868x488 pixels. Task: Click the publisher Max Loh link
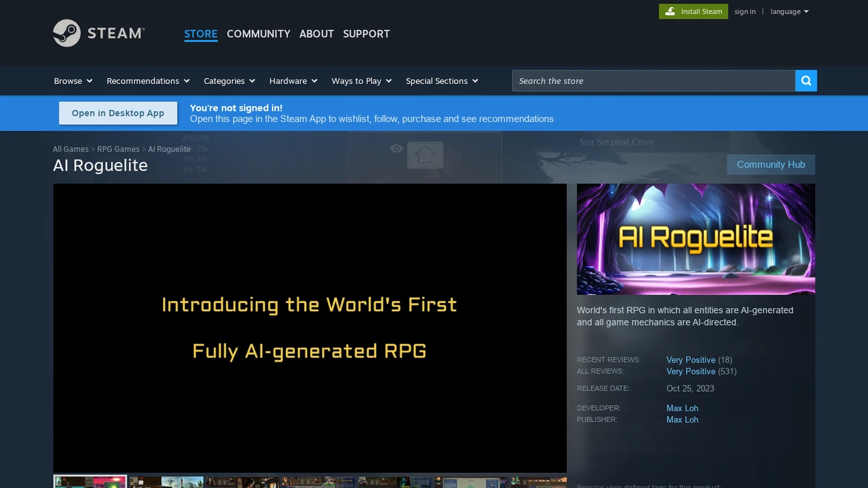[x=682, y=419]
